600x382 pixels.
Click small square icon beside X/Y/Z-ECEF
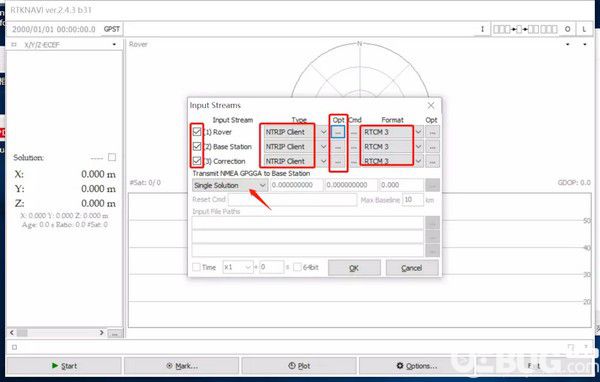tap(14, 45)
